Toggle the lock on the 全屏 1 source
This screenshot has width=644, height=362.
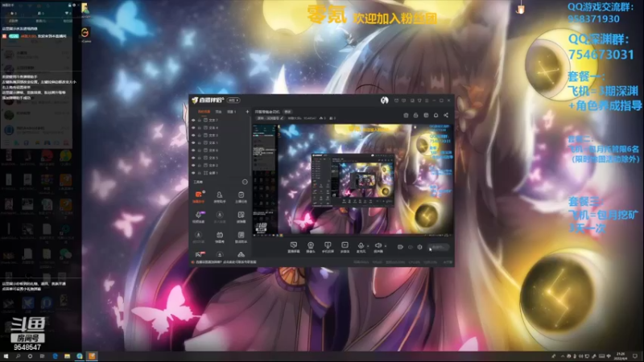pos(200,173)
